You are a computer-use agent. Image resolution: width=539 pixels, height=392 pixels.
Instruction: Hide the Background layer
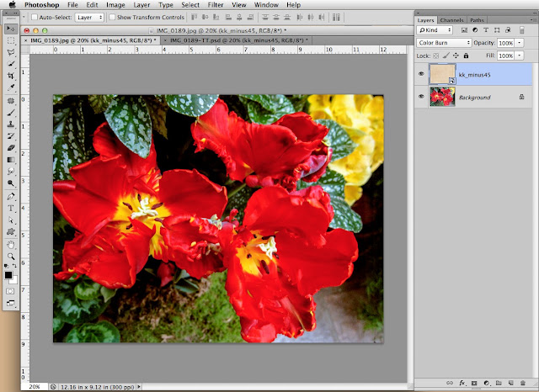coord(421,97)
